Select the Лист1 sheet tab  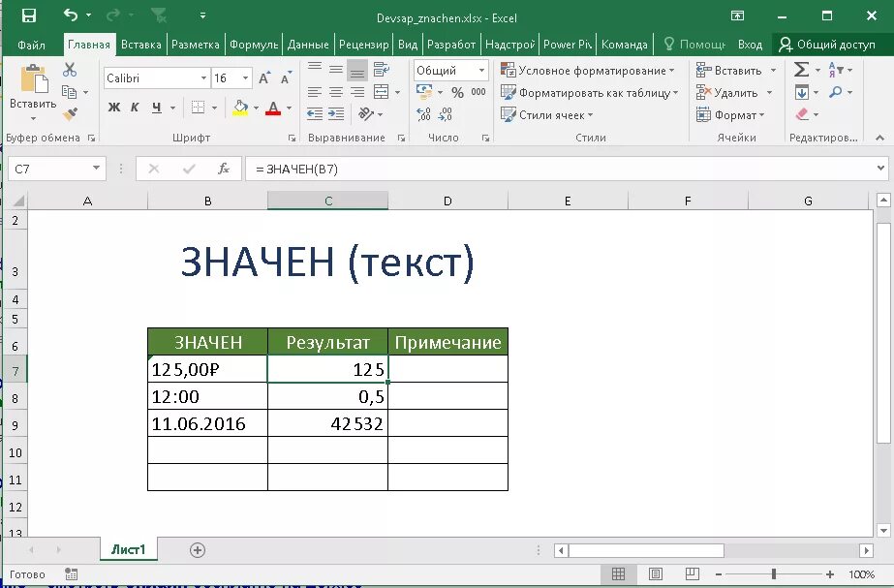tap(128, 550)
